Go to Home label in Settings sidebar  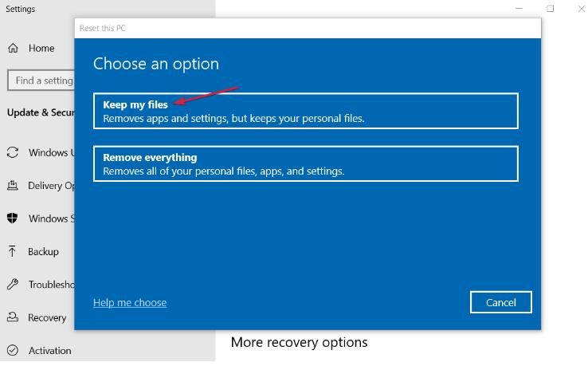click(41, 48)
